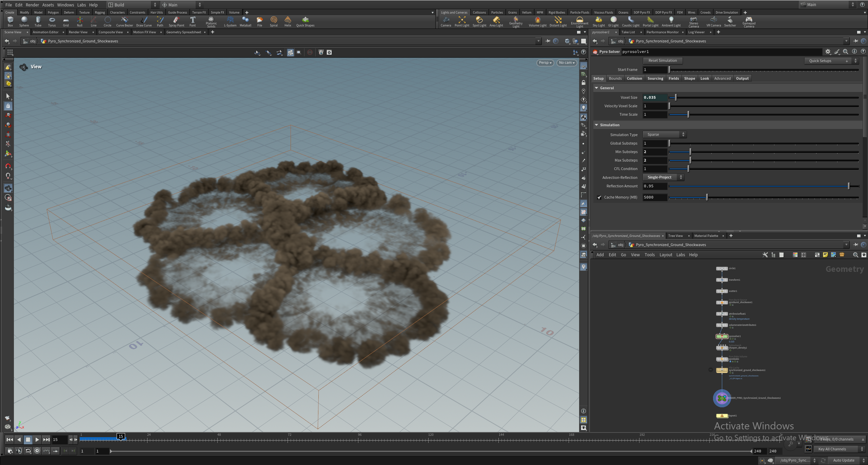
Task: Collapse the Simulation parameter section
Action: coord(596,125)
